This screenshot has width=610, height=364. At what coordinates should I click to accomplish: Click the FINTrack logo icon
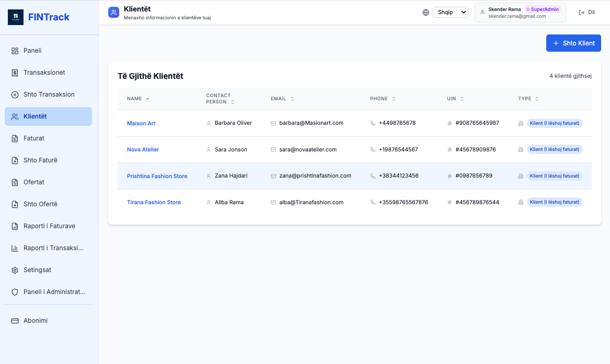16,17
